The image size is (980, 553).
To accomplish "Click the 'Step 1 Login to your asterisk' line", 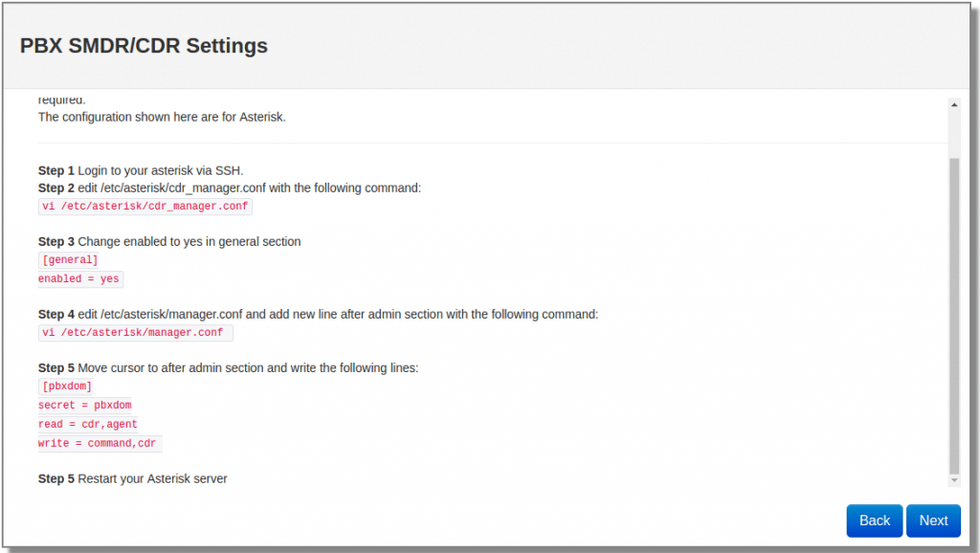I will tap(147, 170).
